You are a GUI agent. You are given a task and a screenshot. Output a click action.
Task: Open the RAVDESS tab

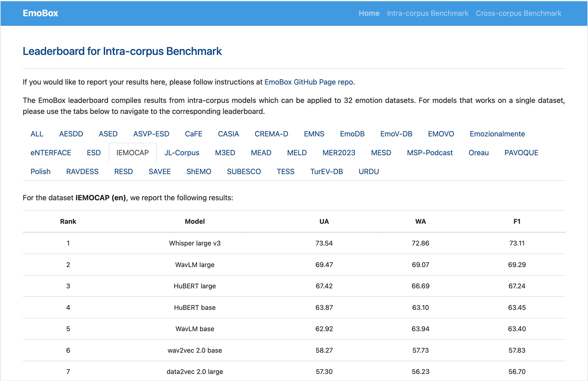(82, 172)
